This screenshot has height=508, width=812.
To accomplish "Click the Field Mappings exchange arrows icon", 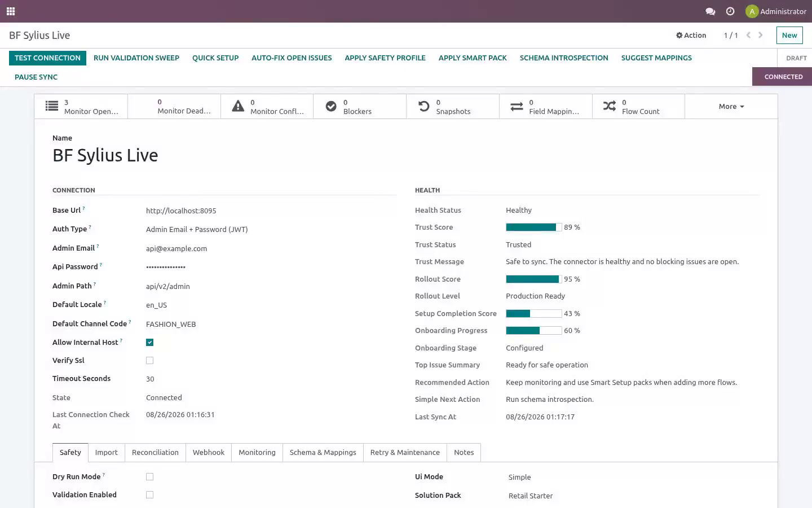I will (x=517, y=106).
